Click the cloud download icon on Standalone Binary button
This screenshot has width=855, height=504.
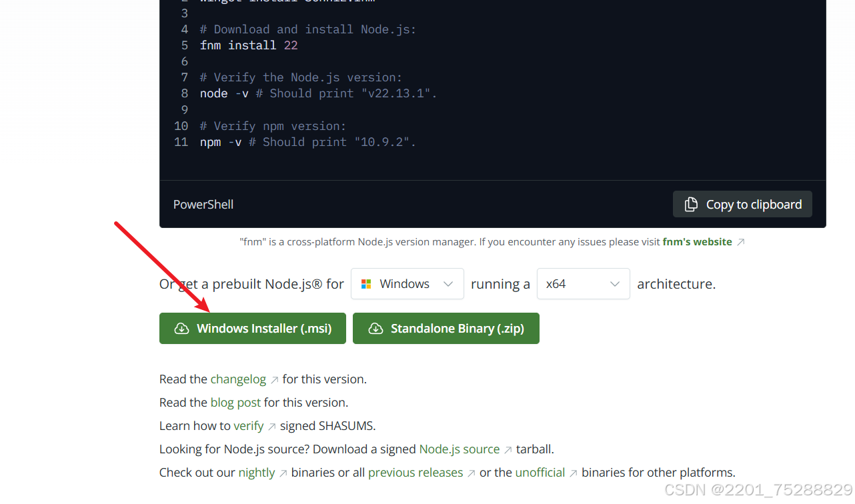tap(375, 329)
